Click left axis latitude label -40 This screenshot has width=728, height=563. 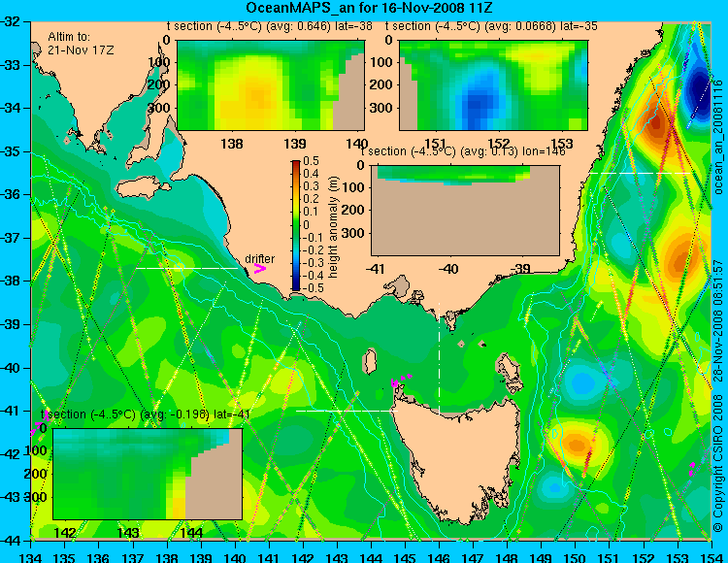[x=12, y=368]
